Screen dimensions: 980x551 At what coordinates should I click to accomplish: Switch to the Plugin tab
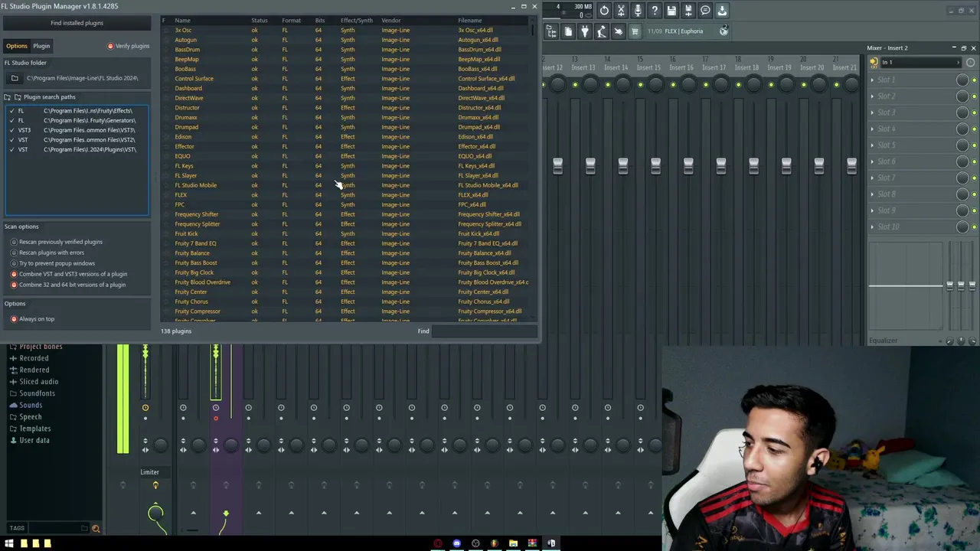pos(41,46)
